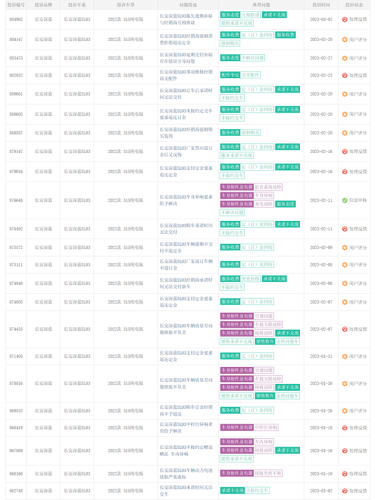Viewport: 375px width, 500px height.
Task: Click orange status icon in 2023-01-30 row
Action: coord(345,384)
